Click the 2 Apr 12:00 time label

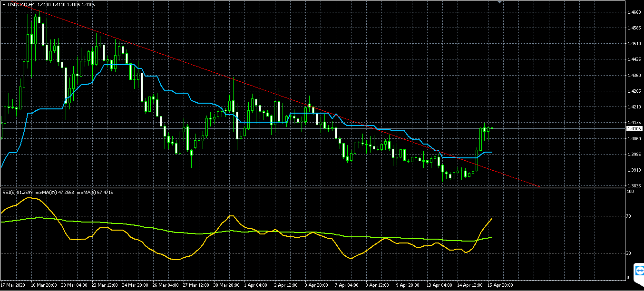click(286, 286)
